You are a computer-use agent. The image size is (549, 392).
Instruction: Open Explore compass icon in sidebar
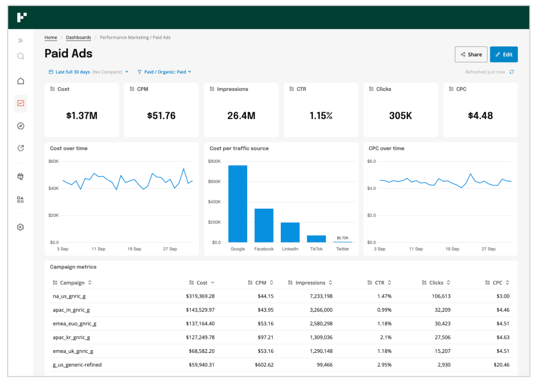21,126
